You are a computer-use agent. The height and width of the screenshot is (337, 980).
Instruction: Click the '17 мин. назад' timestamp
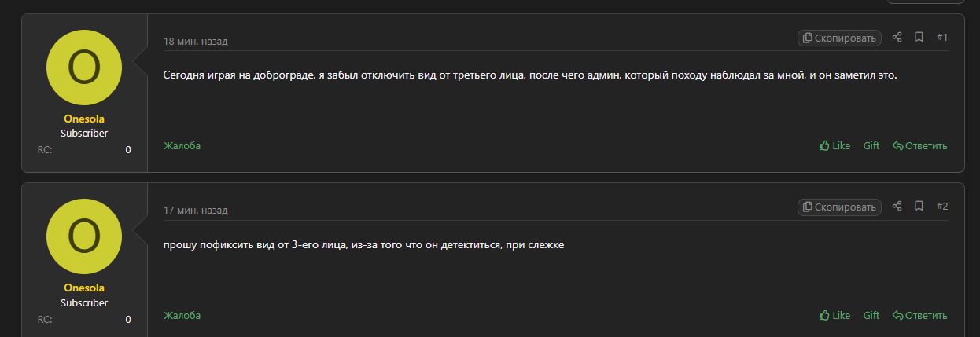[195, 211]
